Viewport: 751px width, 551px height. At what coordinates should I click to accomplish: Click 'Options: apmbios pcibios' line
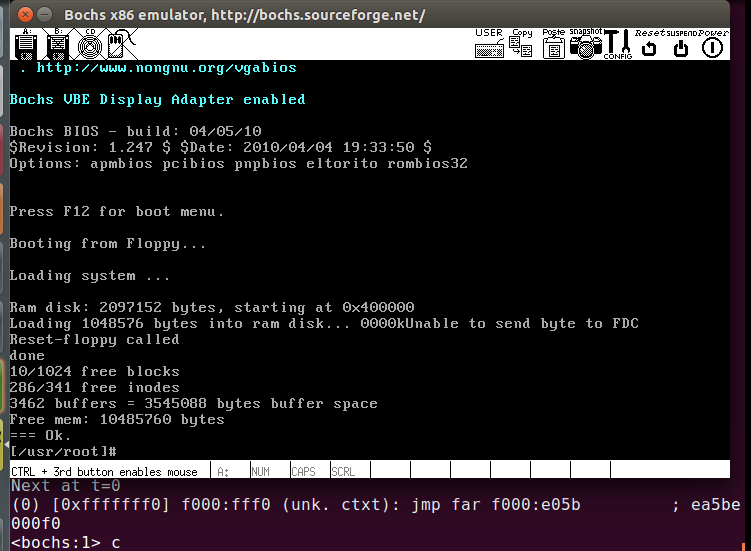(x=239, y=163)
